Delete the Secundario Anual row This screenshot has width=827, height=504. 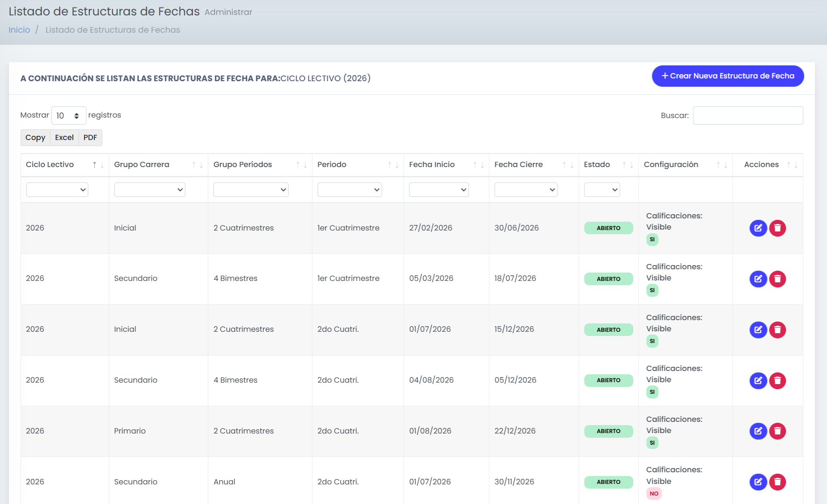(778, 482)
